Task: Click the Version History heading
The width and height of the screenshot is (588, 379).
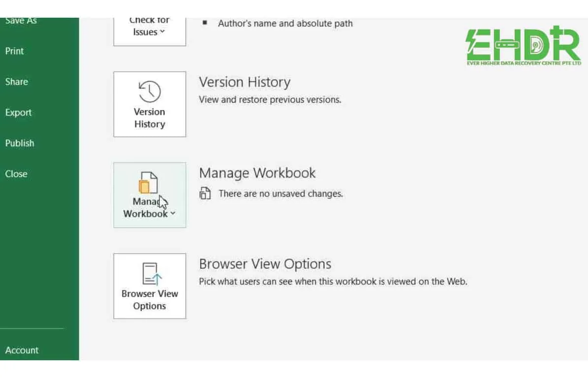Action: pyautogui.click(x=245, y=82)
